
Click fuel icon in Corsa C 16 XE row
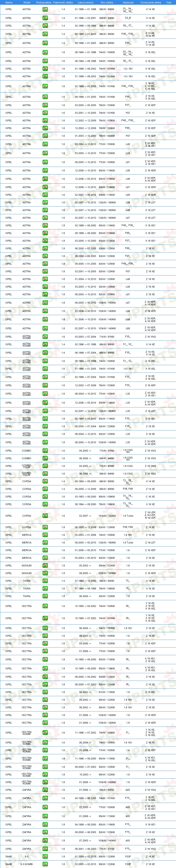tap(45, 497)
